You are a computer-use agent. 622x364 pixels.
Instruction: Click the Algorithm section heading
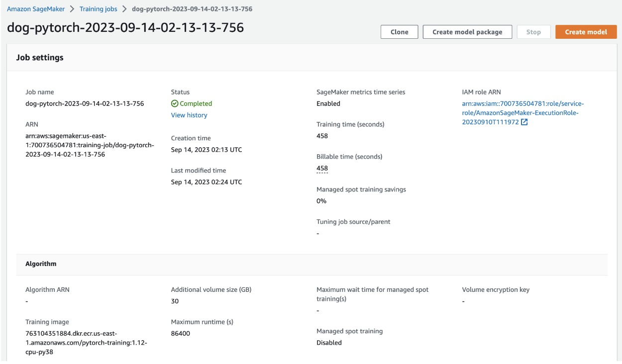[41, 264]
